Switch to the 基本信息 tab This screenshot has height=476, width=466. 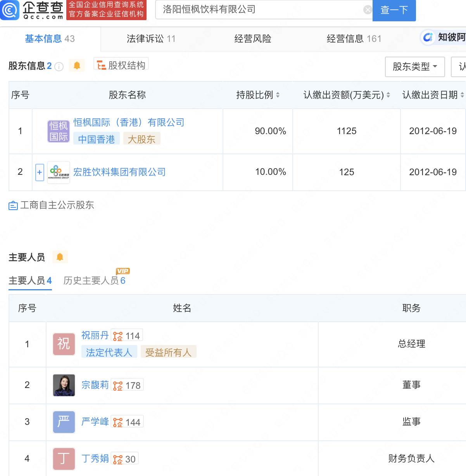(50, 39)
